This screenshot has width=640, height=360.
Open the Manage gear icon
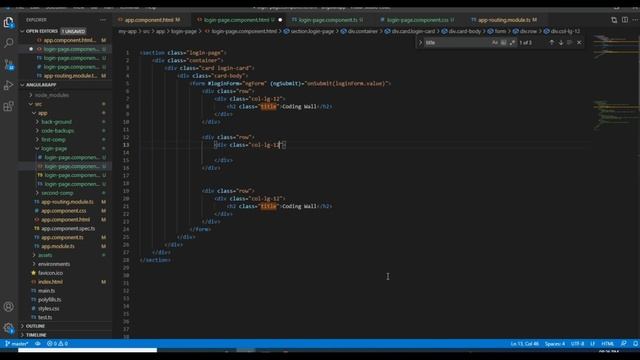(x=9, y=328)
